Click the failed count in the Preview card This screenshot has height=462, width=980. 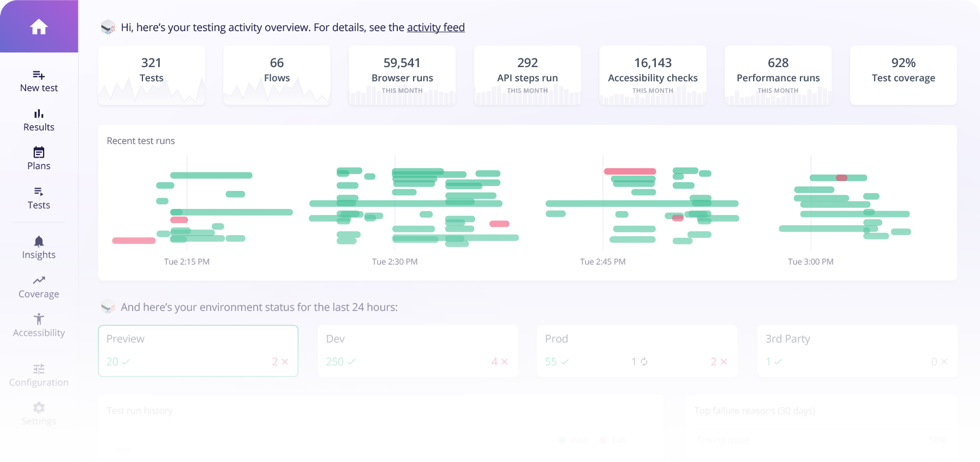[x=279, y=361]
